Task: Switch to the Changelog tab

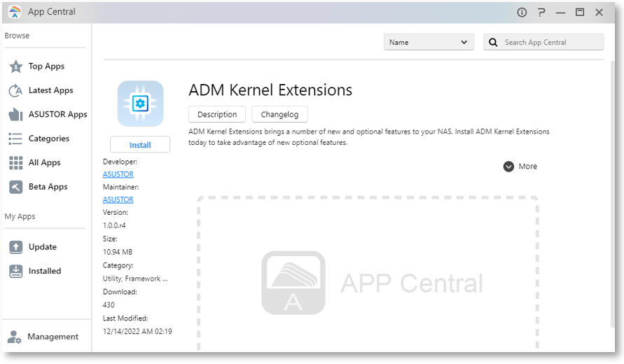Action: [x=279, y=115]
